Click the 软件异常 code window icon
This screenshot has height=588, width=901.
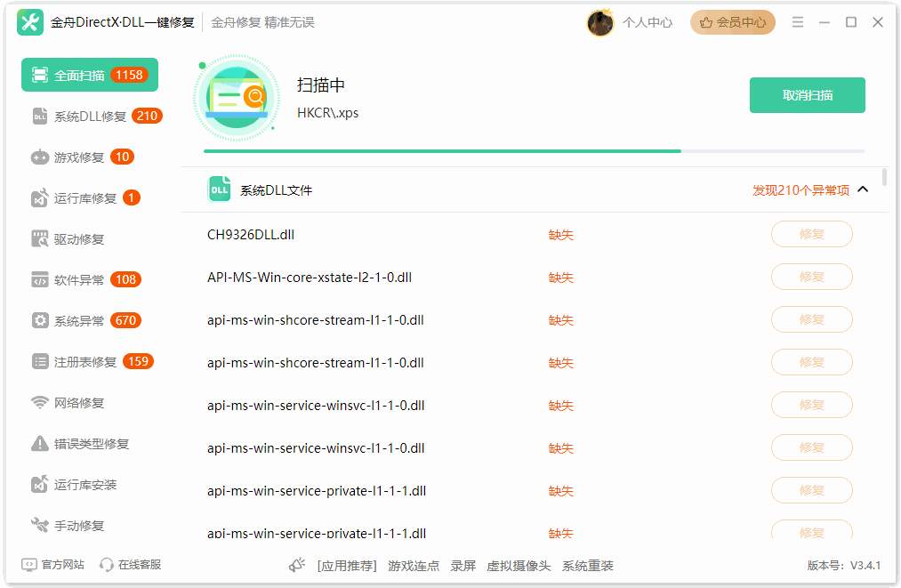point(40,279)
